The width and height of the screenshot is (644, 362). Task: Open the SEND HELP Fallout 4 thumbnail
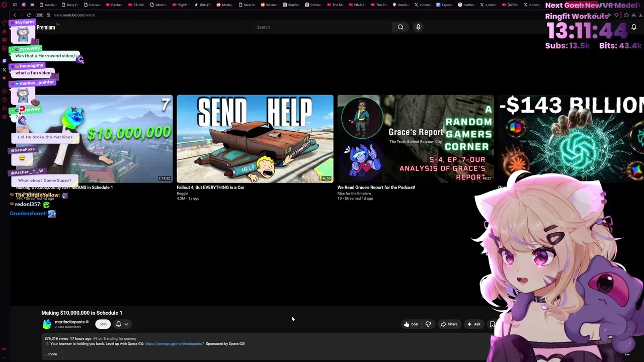tap(255, 138)
